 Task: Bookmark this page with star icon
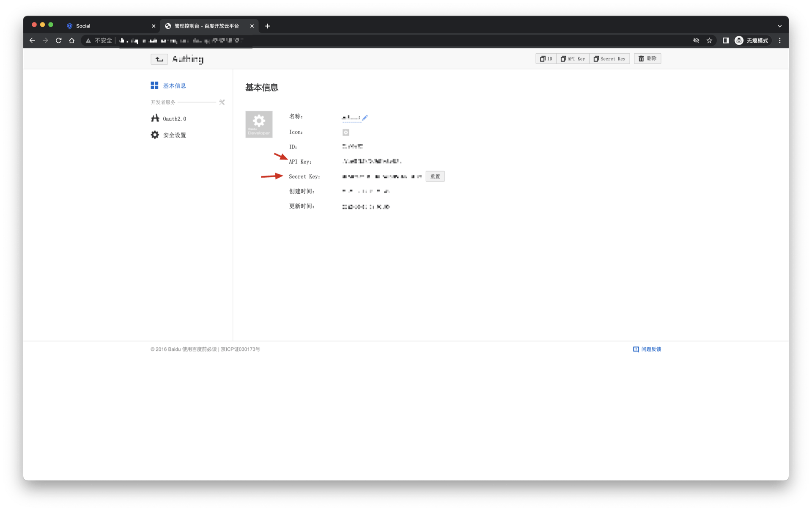(709, 41)
